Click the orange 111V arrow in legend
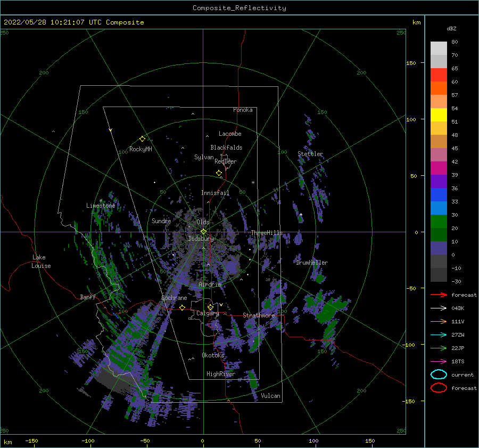This screenshot has width=479, height=448. 439,321
